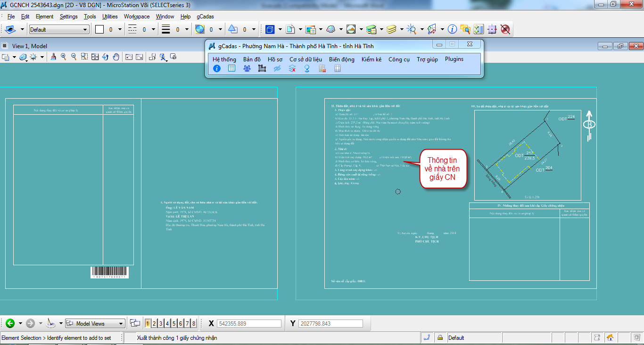
Task: Toggle the lock icon in status bar
Action: click(x=440, y=338)
